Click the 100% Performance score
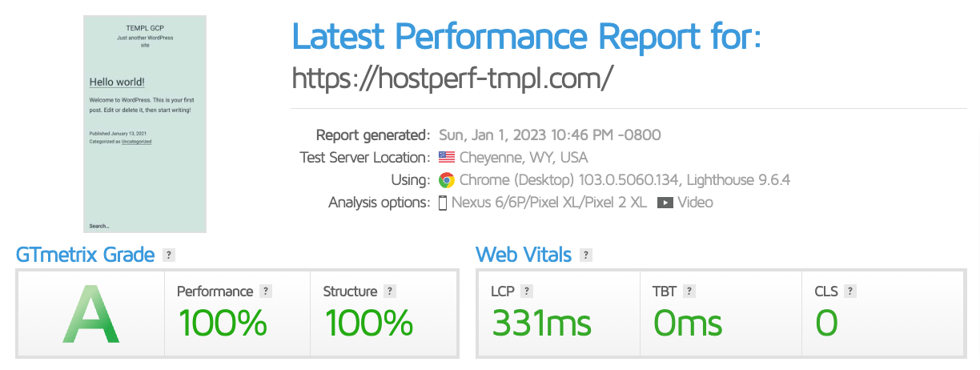The height and width of the screenshot is (370, 980). point(223,324)
